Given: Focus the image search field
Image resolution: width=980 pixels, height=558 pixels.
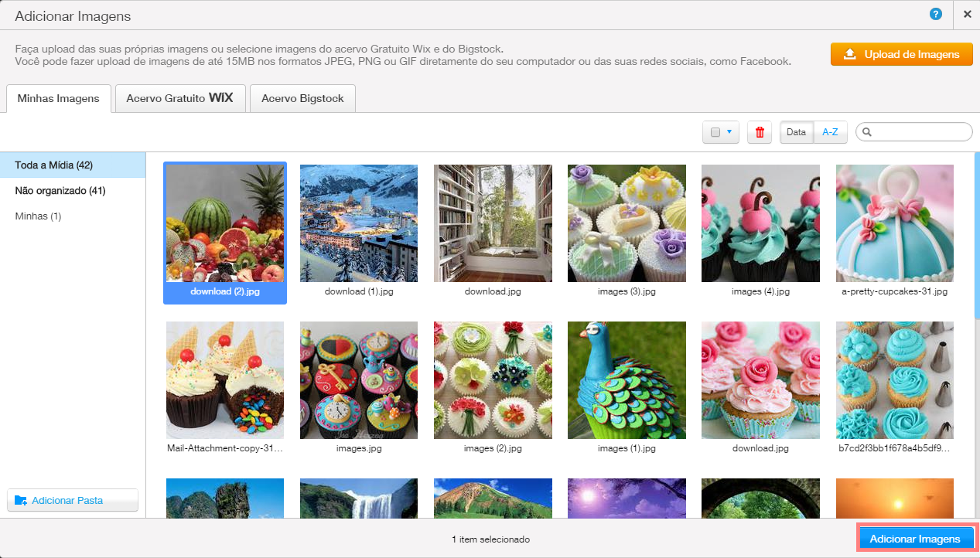Looking at the screenshot, I should click(913, 132).
